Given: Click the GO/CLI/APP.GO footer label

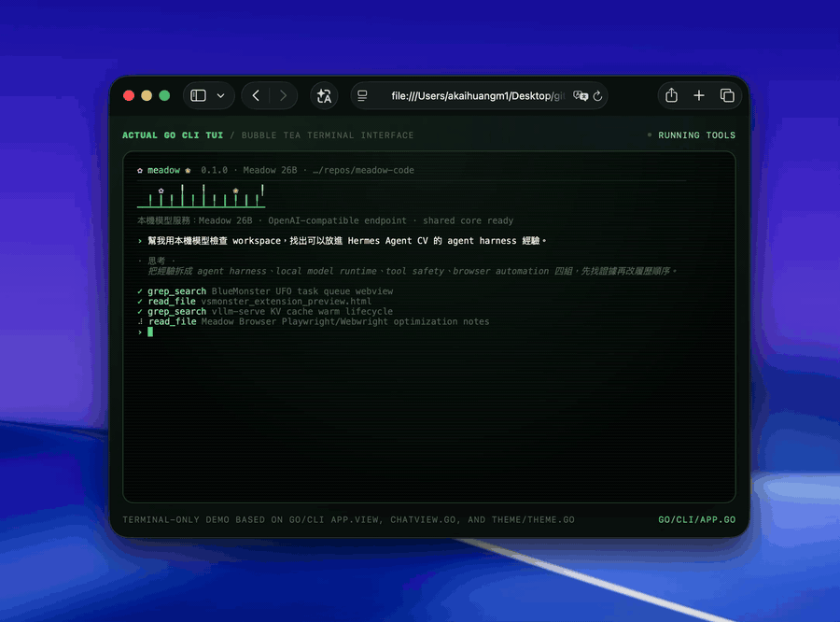Looking at the screenshot, I should click(696, 519).
